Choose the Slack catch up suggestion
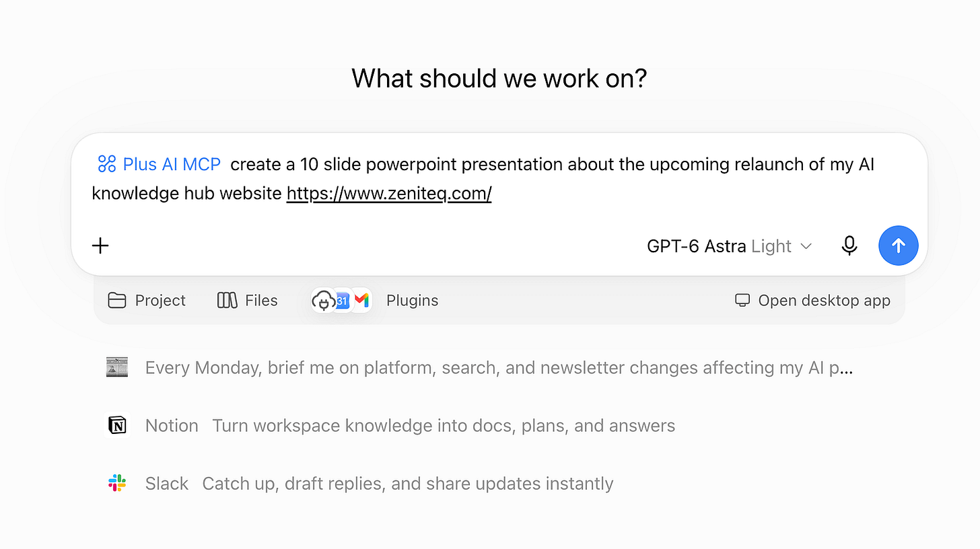The width and height of the screenshot is (980, 549). [360, 483]
